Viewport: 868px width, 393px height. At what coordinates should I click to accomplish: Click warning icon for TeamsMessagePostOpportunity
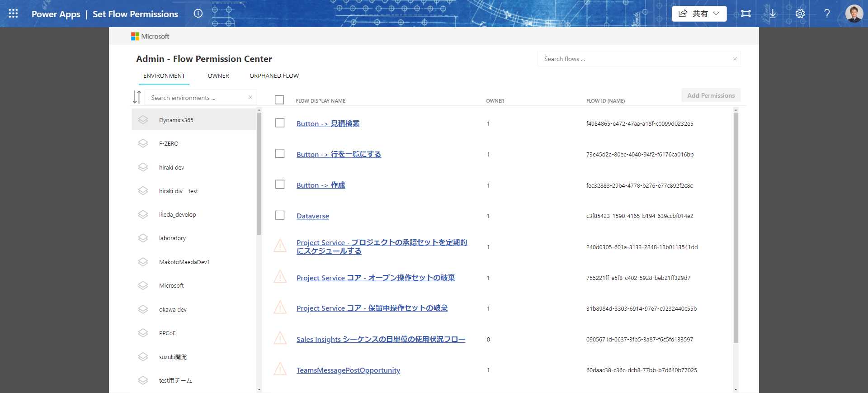tap(280, 369)
